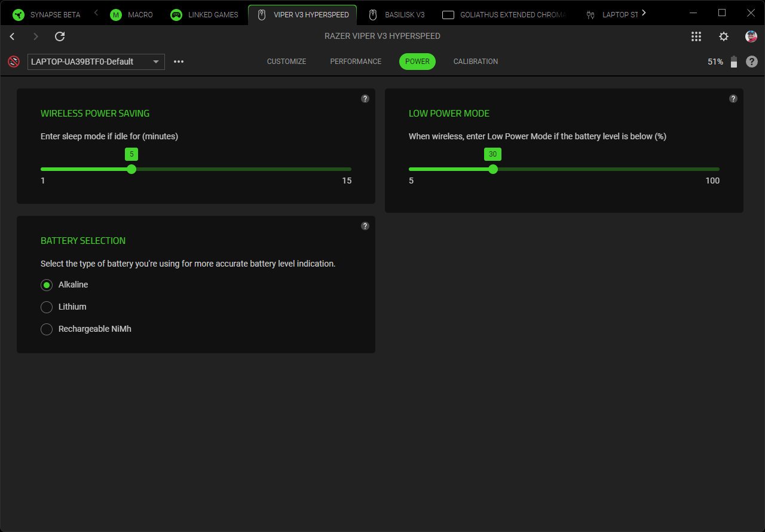Click the Razer Viper V3 Hyperspeed title
The height and width of the screenshot is (532, 765).
click(x=382, y=36)
